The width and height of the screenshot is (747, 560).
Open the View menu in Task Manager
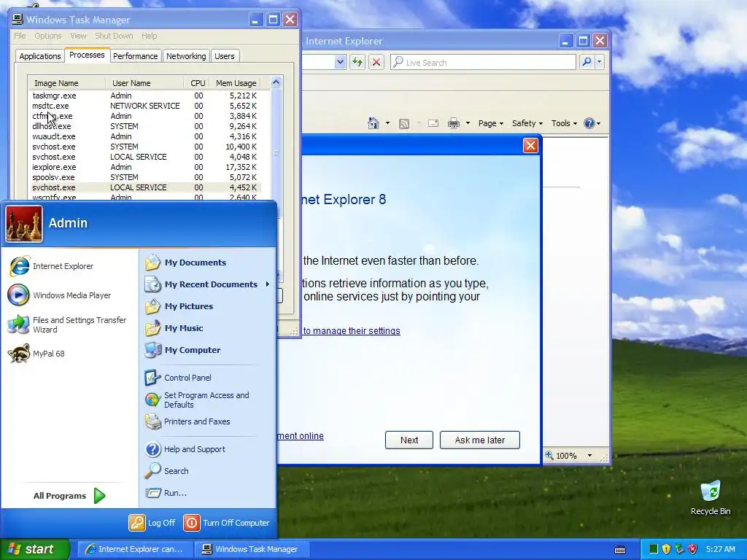pyautogui.click(x=78, y=36)
